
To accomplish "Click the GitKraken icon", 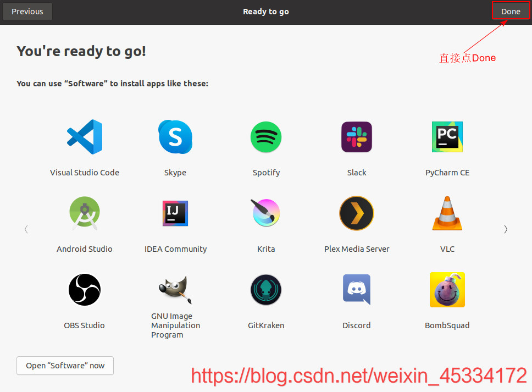I will click(x=266, y=290).
